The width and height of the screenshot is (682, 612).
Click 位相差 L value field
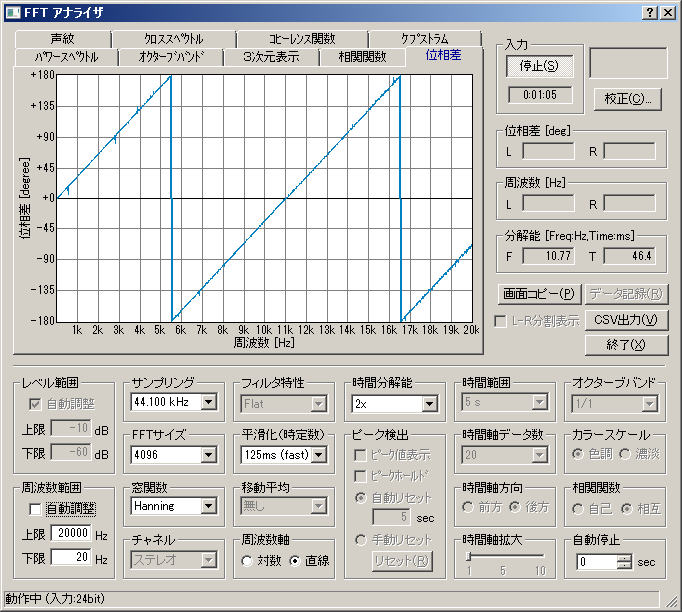pos(548,151)
